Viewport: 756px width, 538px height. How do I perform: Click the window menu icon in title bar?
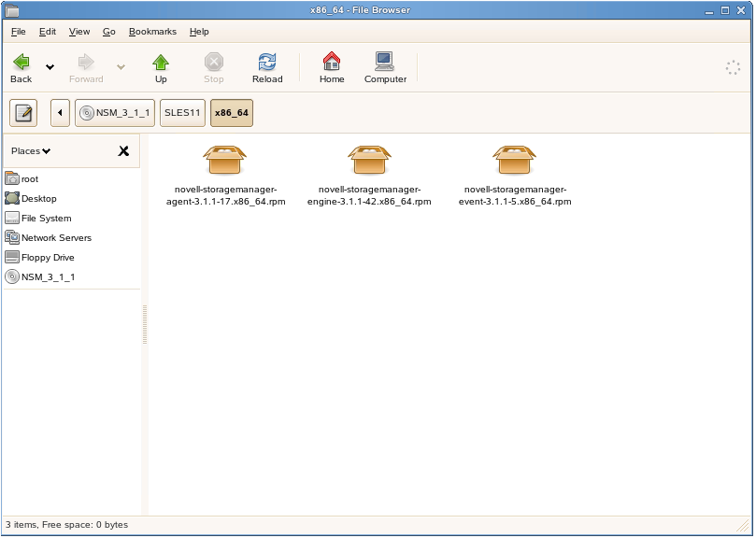pos(11,10)
